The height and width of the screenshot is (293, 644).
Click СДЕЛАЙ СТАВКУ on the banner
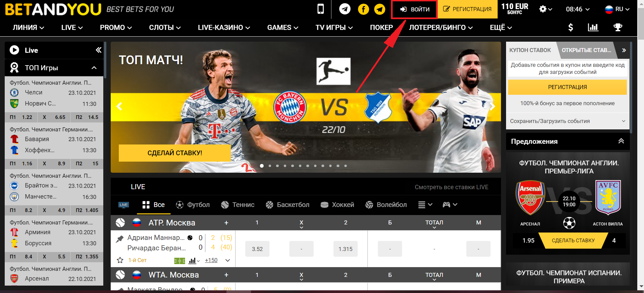(x=175, y=153)
